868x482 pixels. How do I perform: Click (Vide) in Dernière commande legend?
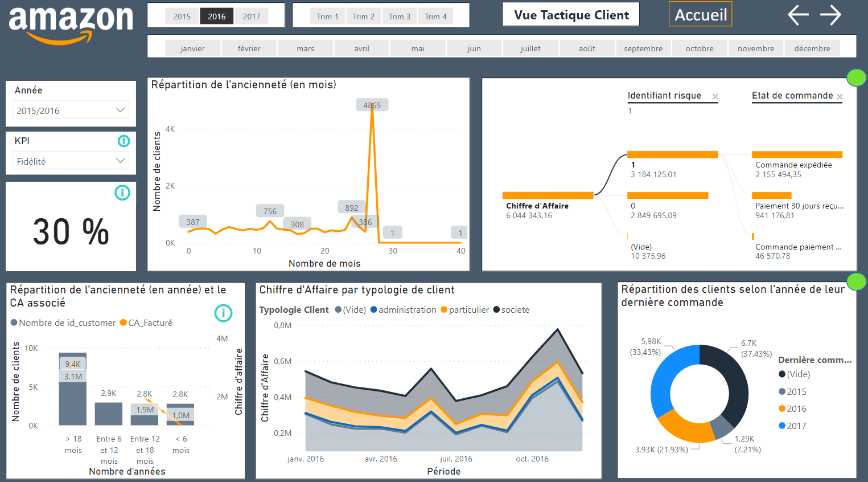tap(795, 374)
